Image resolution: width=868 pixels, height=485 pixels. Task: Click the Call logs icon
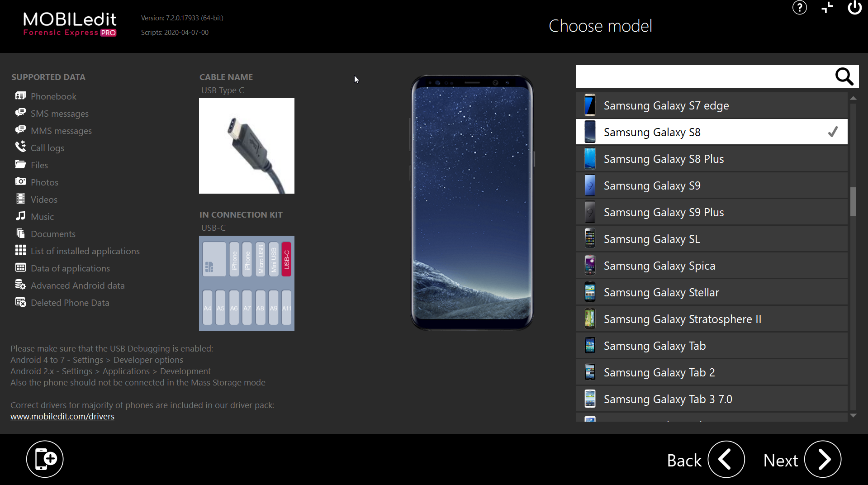click(x=20, y=147)
